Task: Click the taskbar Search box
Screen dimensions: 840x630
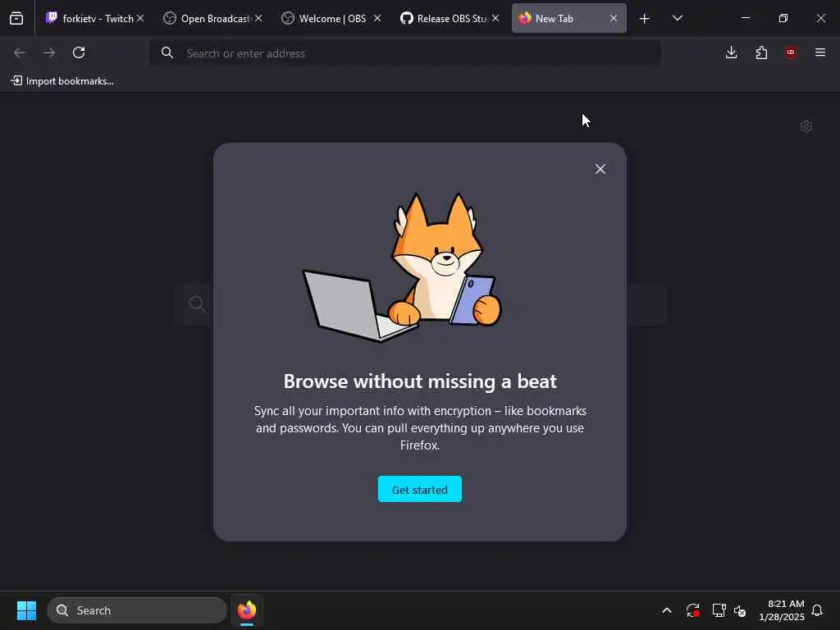Action: point(137,610)
